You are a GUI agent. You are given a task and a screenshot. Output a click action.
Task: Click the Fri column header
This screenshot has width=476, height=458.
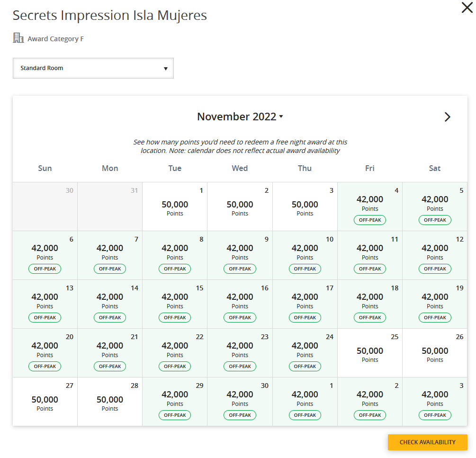coord(370,168)
